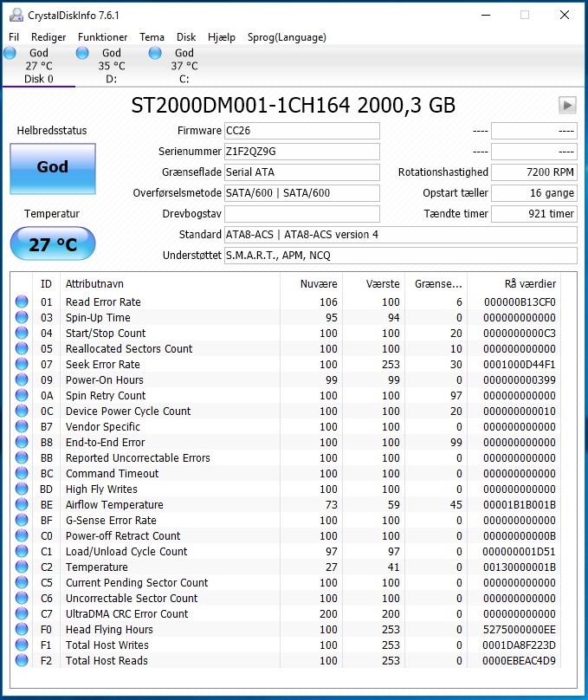The height and width of the screenshot is (700, 588).
Task: Click status icon for Power-On Hours
Action: 22,380
